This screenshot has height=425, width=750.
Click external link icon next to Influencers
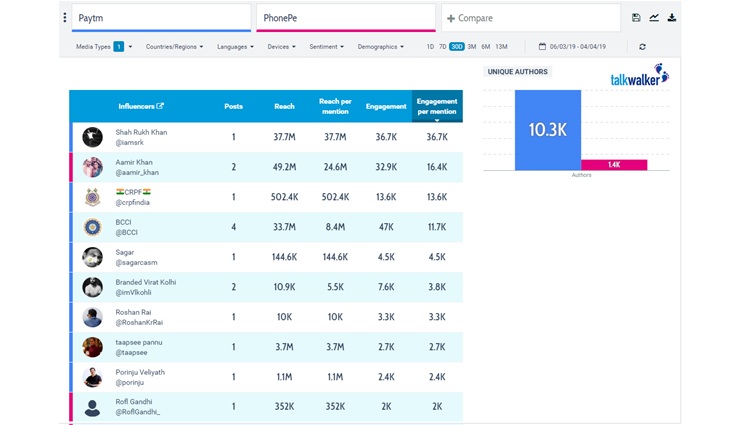tap(160, 106)
